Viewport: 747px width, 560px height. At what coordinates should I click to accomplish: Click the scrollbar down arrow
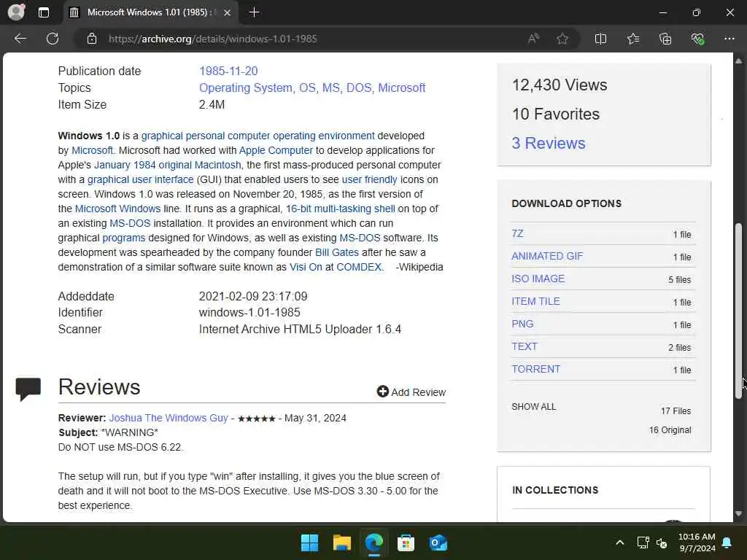(x=738, y=514)
